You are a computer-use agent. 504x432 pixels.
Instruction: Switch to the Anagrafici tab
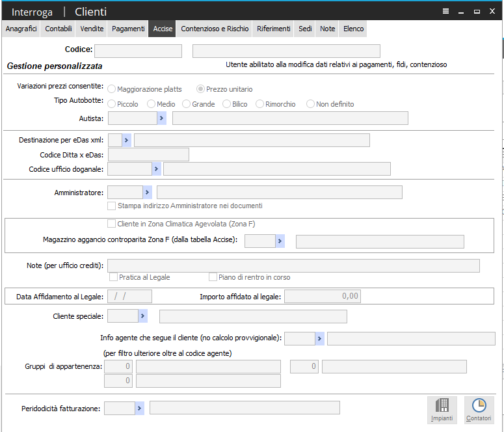pyautogui.click(x=21, y=29)
